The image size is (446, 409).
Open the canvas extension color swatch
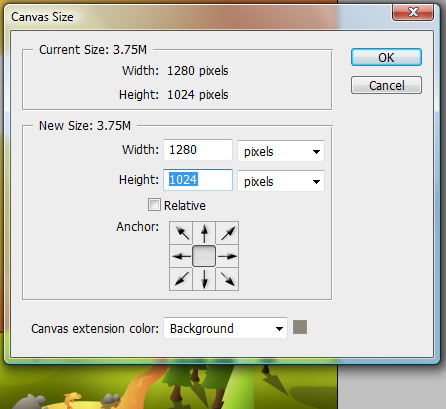pyautogui.click(x=300, y=327)
